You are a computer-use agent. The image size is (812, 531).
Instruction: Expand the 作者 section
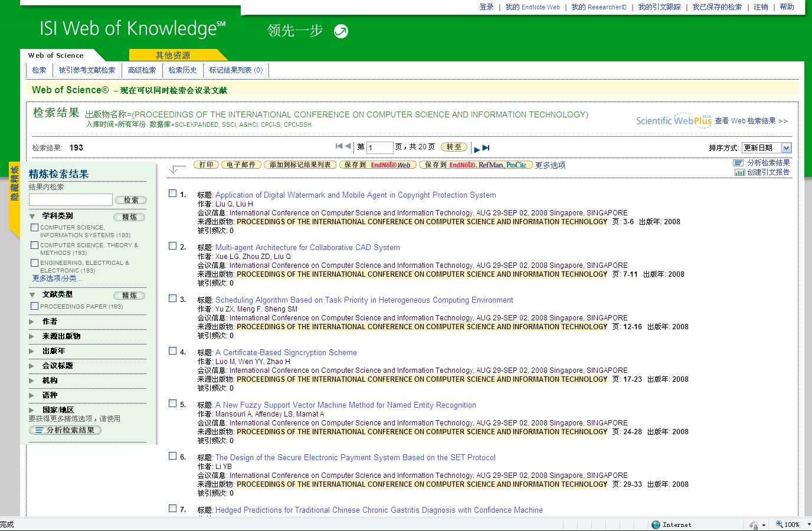[x=32, y=322]
